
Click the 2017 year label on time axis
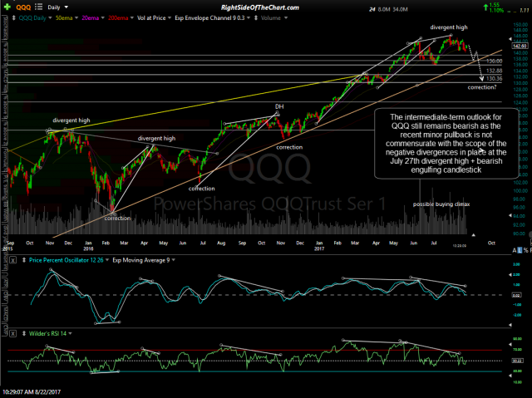(x=319, y=248)
